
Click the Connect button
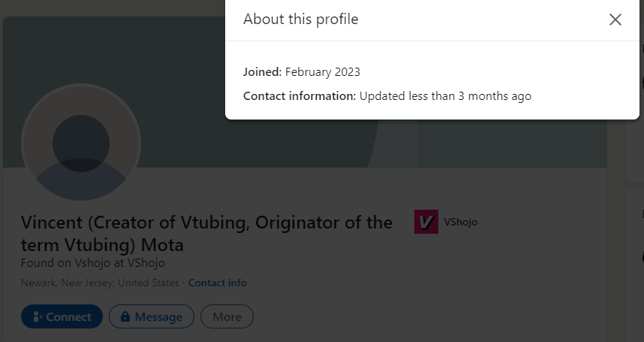pyautogui.click(x=62, y=316)
